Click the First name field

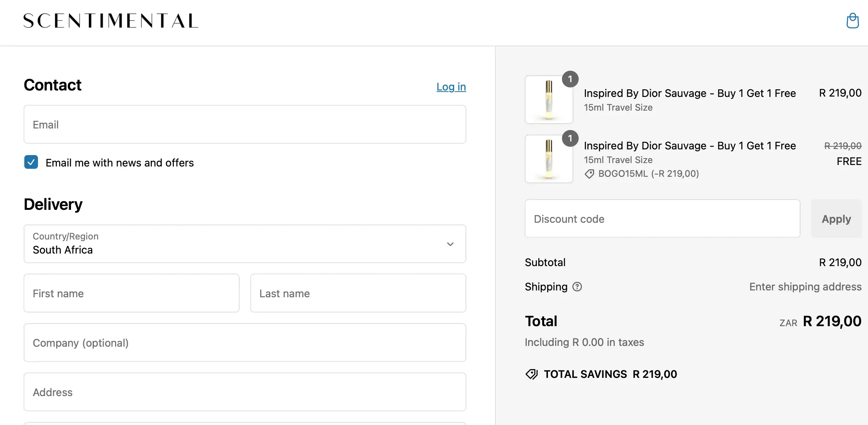(131, 293)
